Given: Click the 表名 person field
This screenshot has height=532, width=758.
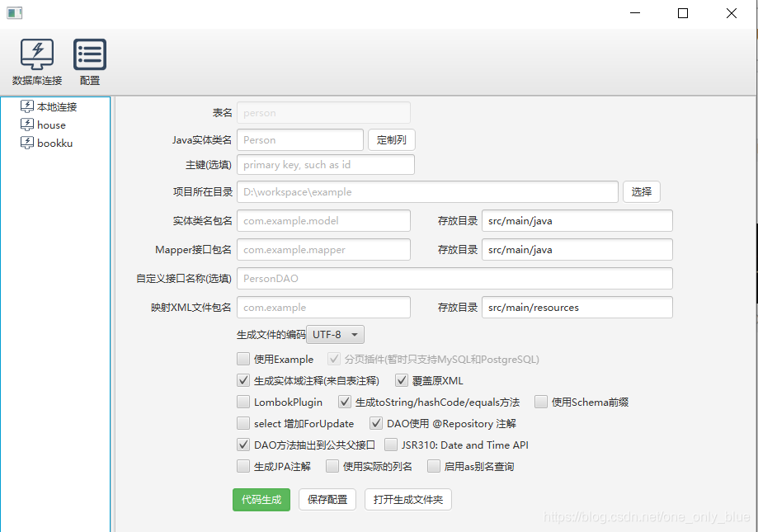Looking at the screenshot, I should 323,112.
